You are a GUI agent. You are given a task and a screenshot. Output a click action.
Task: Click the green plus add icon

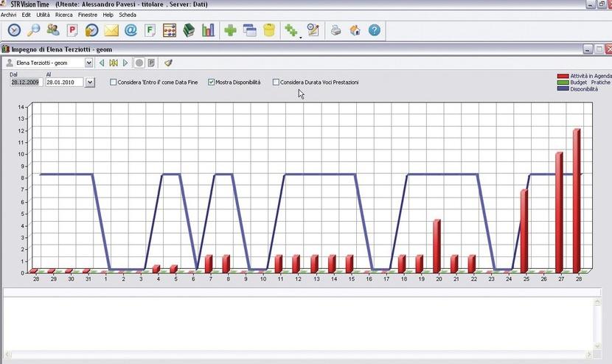pyautogui.click(x=230, y=30)
